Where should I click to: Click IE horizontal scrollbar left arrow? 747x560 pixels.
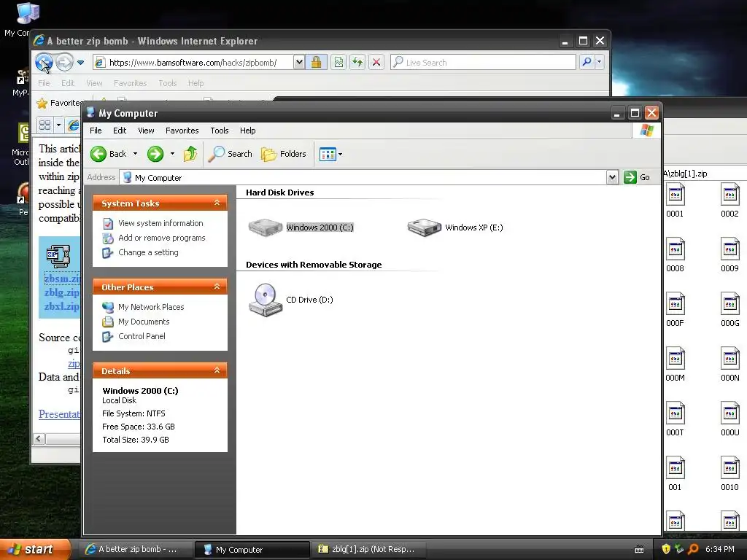[39, 438]
